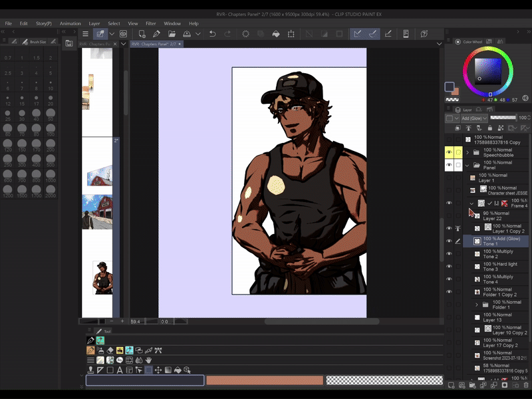Viewport: 532px width, 399px height.
Task: Hide the Speechbubble folder via eye icon
Action: [x=449, y=152]
